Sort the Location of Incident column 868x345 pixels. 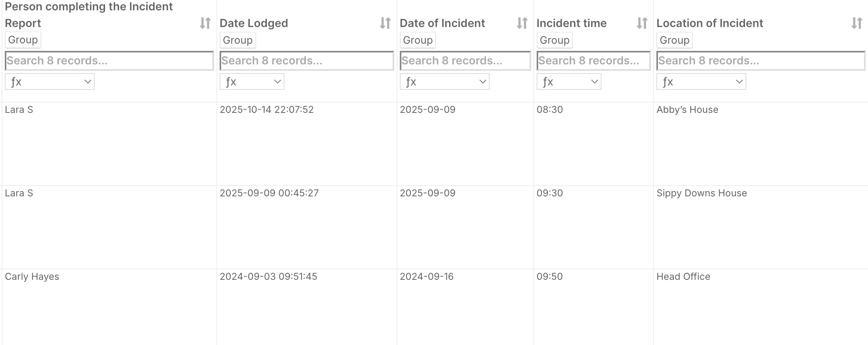click(x=857, y=23)
